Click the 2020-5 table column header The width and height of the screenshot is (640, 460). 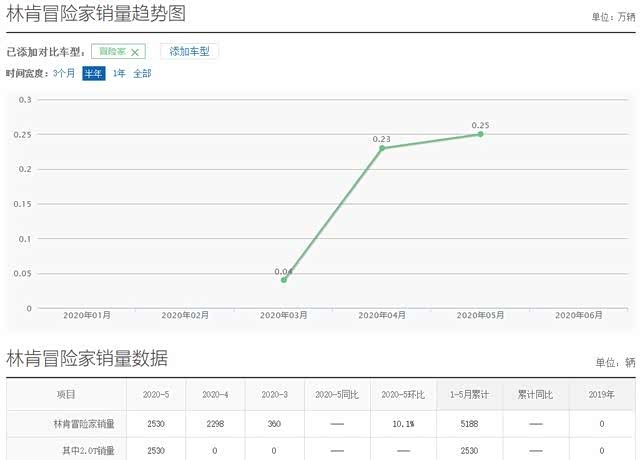coord(157,395)
